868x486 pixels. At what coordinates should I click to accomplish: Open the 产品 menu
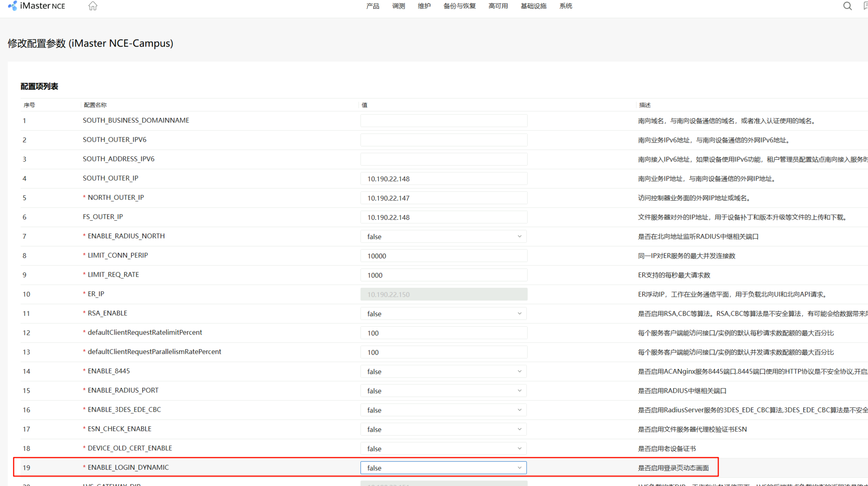[x=373, y=6]
